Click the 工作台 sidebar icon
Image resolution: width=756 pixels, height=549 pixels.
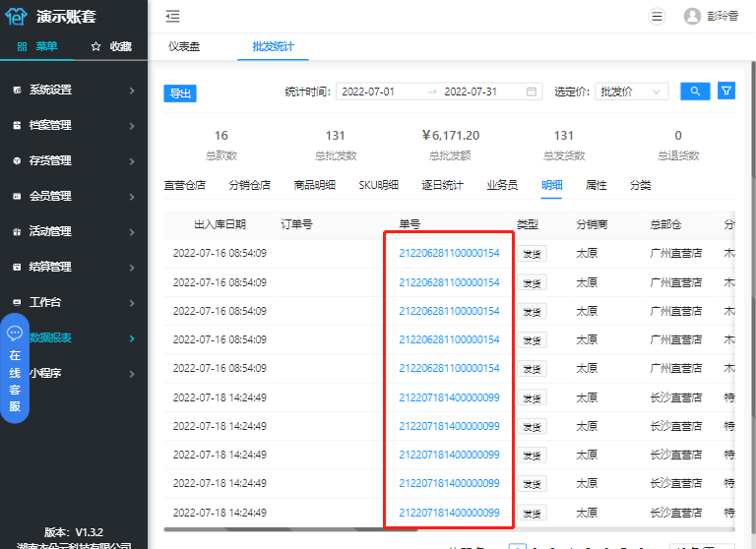pyautogui.click(x=17, y=303)
